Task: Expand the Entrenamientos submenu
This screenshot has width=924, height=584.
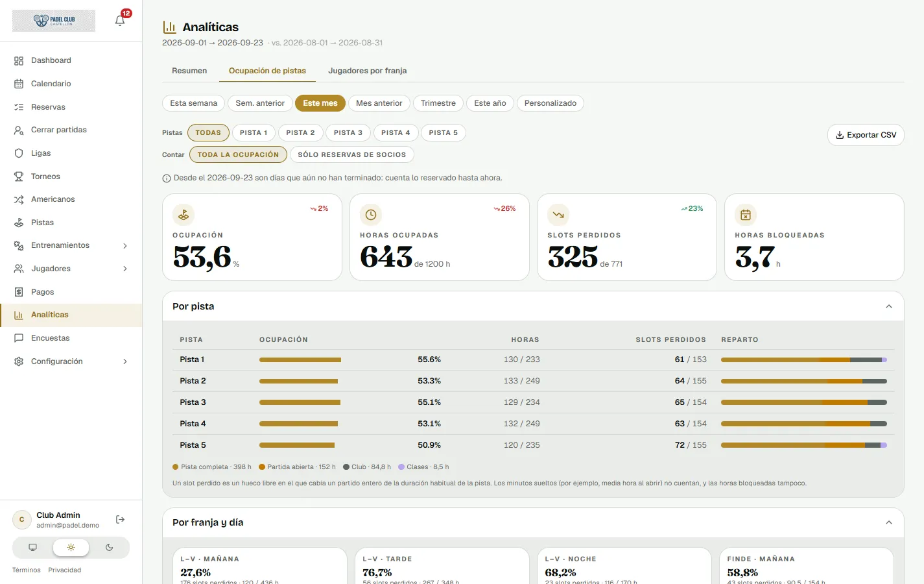Action: [125, 246]
